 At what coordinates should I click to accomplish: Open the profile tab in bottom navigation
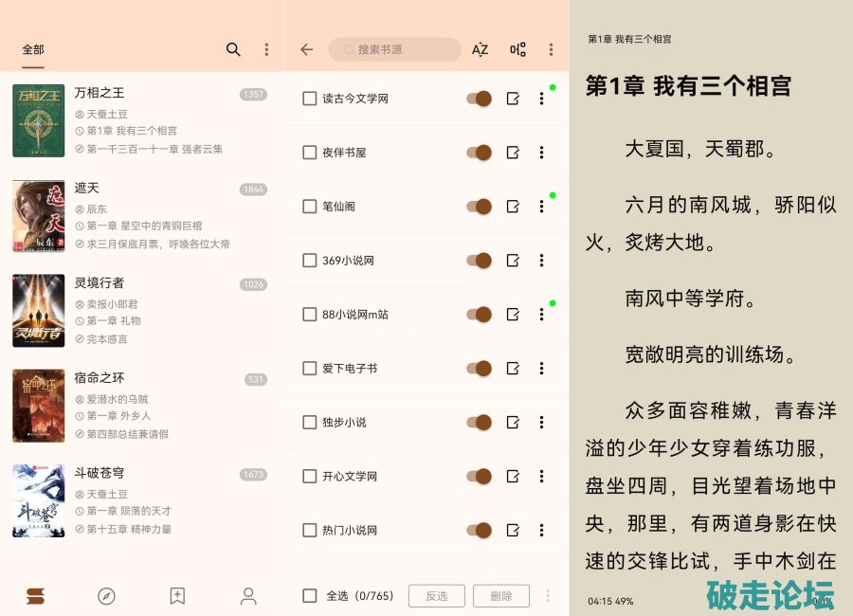(248, 596)
